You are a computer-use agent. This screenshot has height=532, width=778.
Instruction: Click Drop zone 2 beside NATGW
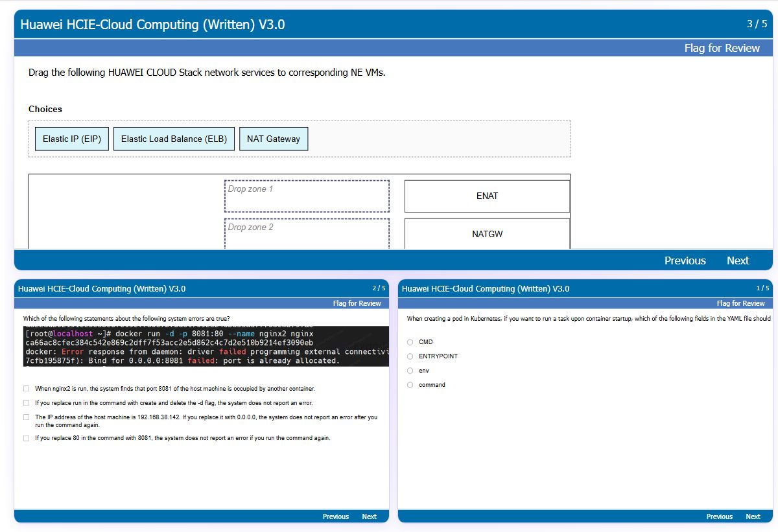click(x=307, y=233)
